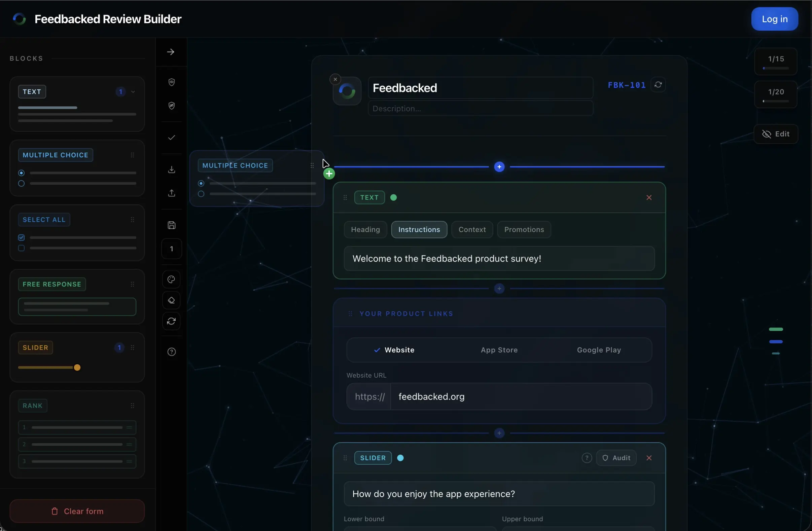The height and width of the screenshot is (531, 812).
Task: Select the Instructions text style
Action: click(419, 230)
